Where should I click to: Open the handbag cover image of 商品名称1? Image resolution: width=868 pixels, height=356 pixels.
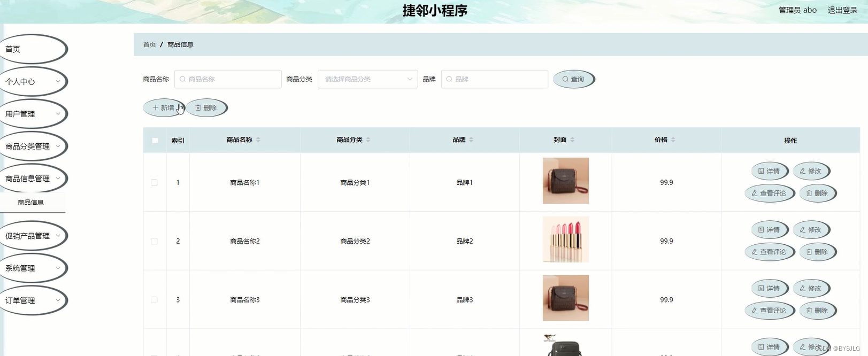coord(565,181)
